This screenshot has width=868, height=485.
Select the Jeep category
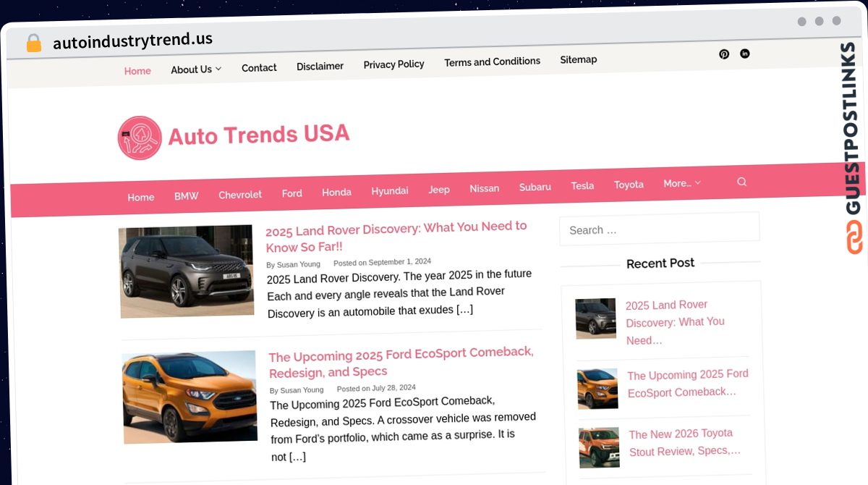pos(439,189)
